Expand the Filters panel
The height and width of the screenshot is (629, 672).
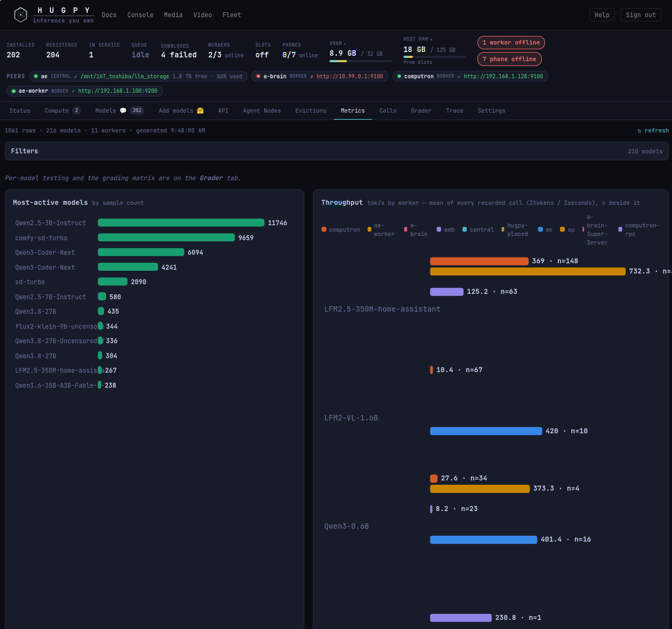337,151
